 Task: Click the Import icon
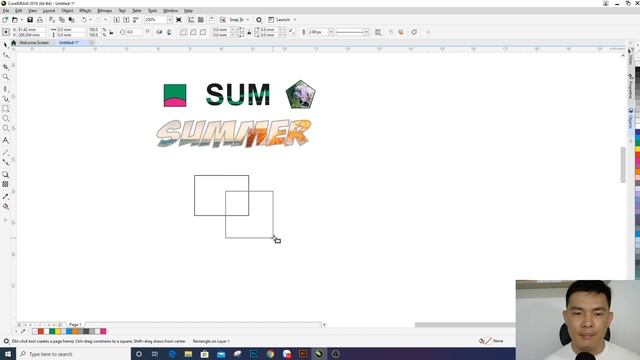(116, 20)
